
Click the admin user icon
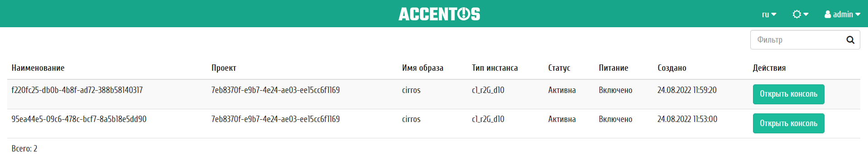[x=828, y=15]
